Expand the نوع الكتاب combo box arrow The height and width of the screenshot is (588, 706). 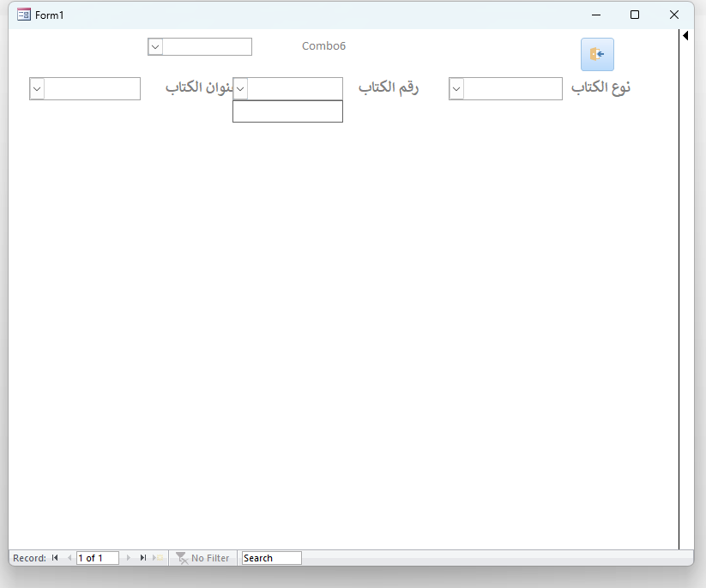[456, 88]
